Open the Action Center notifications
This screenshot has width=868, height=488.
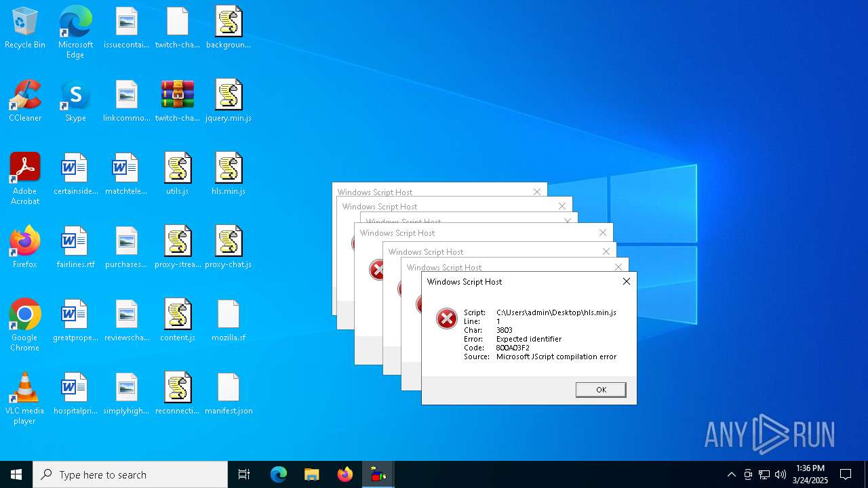point(846,474)
